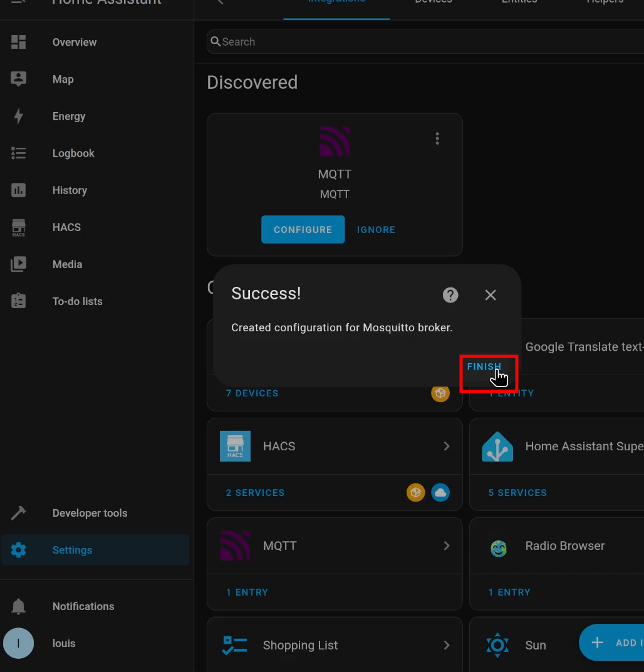The width and height of the screenshot is (644, 672).
Task: Click the orange badge beside 7 DEVICES
Action: (440, 393)
